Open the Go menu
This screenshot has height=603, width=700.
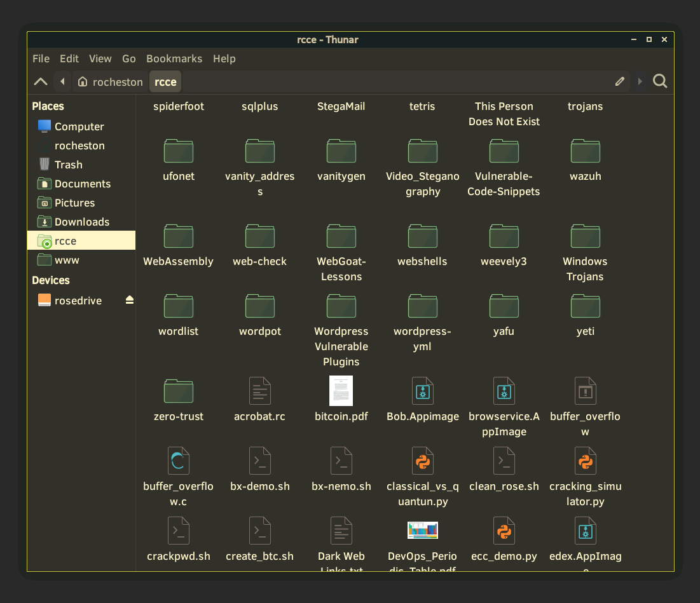pos(129,58)
